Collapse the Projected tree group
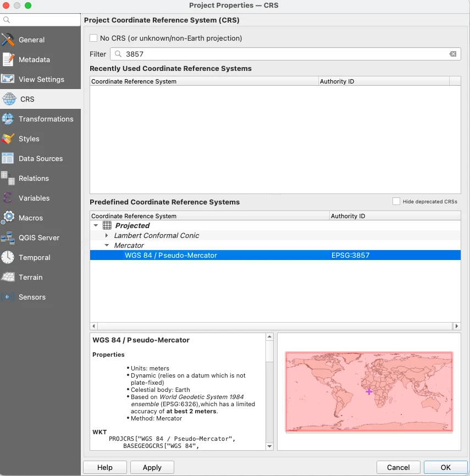Viewport: 470px width, 476px height. 96,225
